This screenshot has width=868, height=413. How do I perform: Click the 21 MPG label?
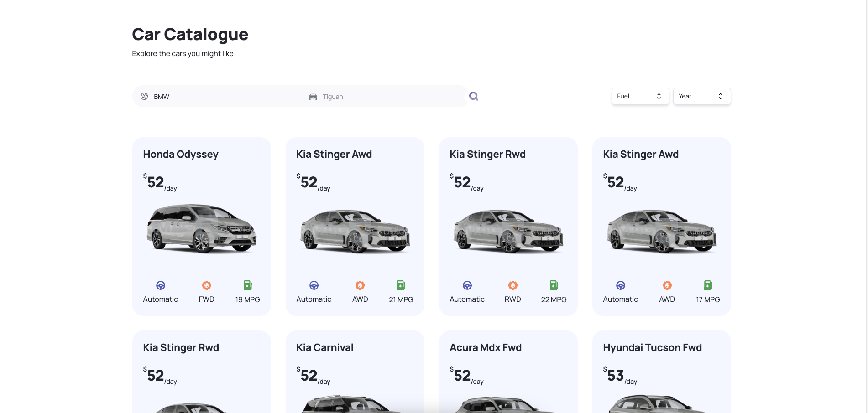coord(401,299)
